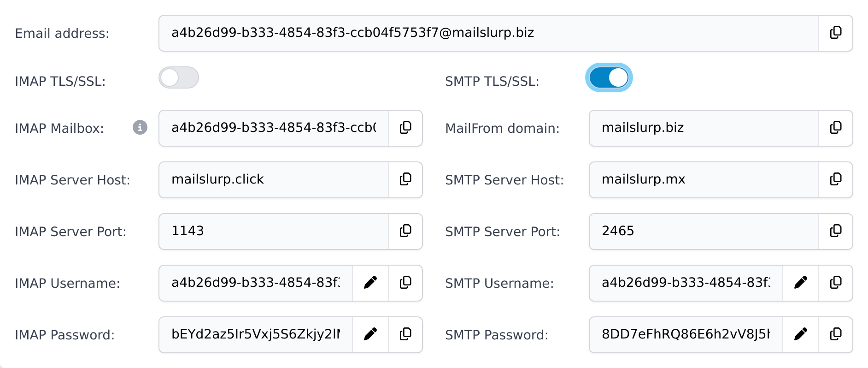
Task: Select the "IMAP Mailbox:" label
Action: pyautogui.click(x=59, y=128)
